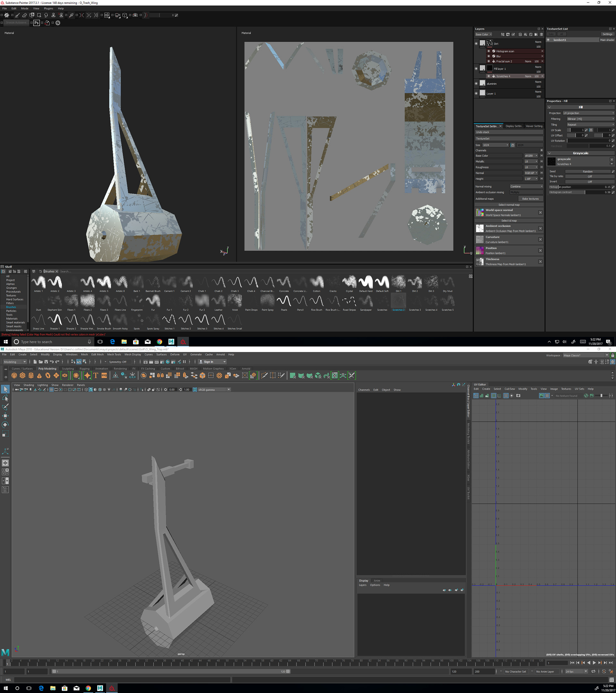This screenshot has height=693, width=616.
Task: Toggle visibility of the Blur filter
Action: [x=489, y=56]
